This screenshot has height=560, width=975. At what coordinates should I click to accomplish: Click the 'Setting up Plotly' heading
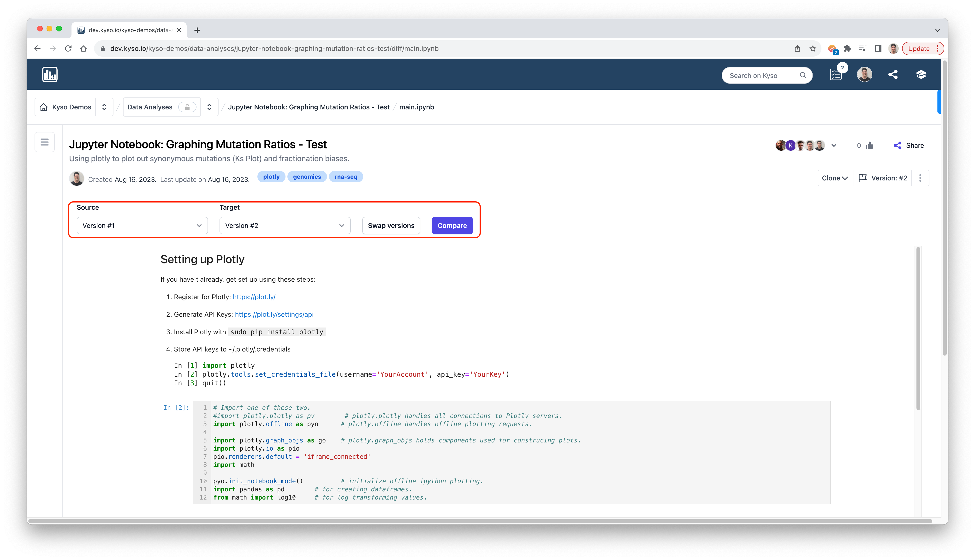[x=202, y=259]
